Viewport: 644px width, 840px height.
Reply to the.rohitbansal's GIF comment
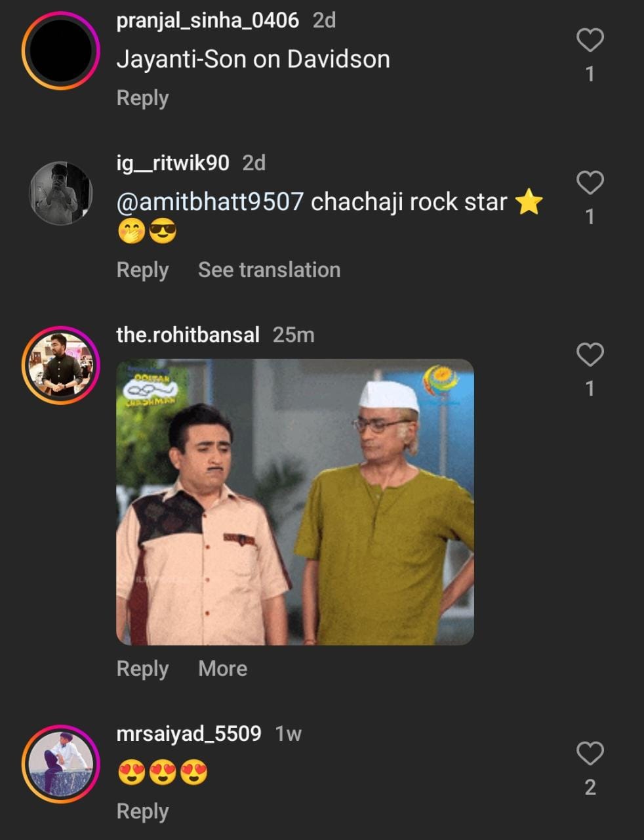[x=142, y=669]
